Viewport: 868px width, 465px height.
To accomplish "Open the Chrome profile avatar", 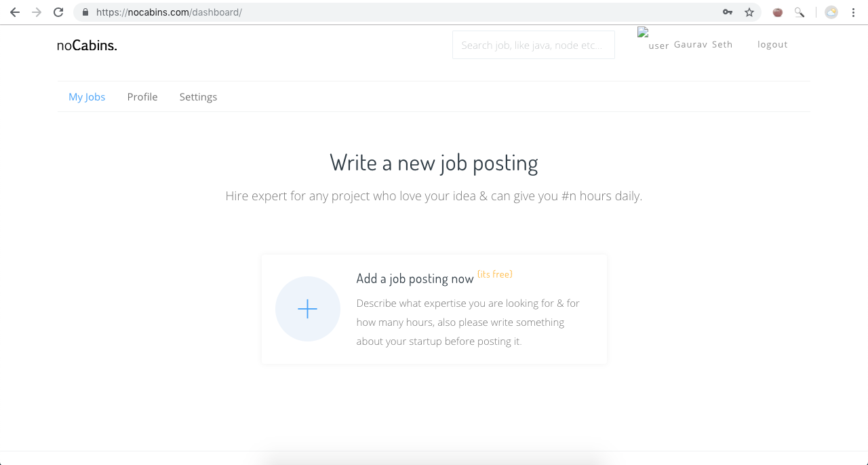I will pos(831,12).
